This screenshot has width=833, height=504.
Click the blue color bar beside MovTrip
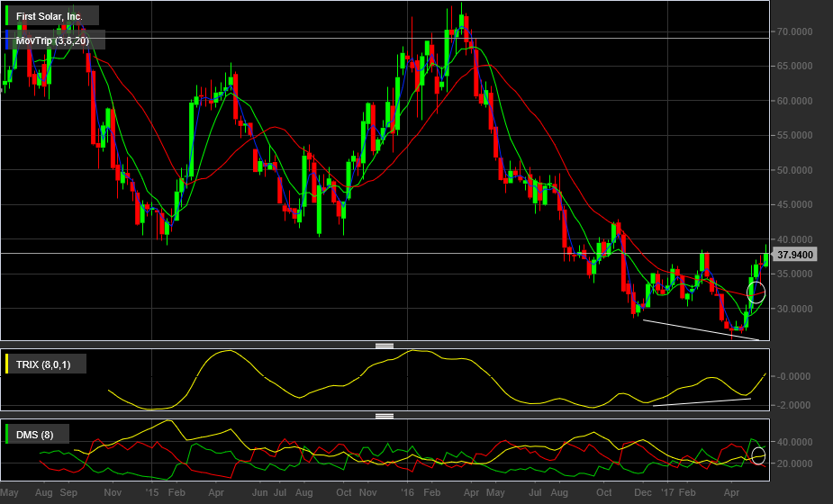7,40
